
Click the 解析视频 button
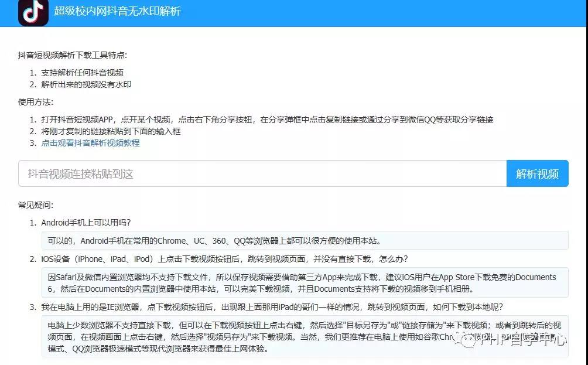pos(538,173)
